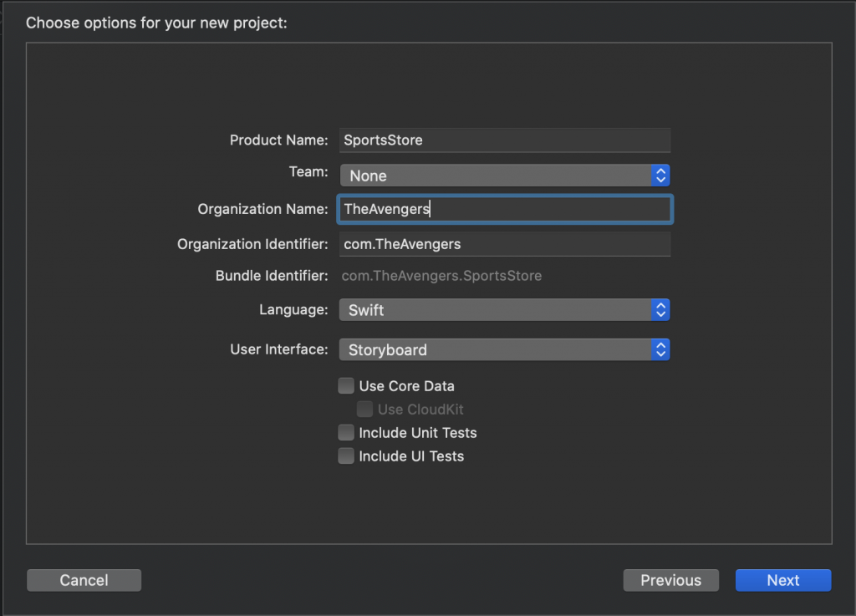Expand the Language dropdown set to Swift
This screenshot has height=616, width=856.
(495, 310)
